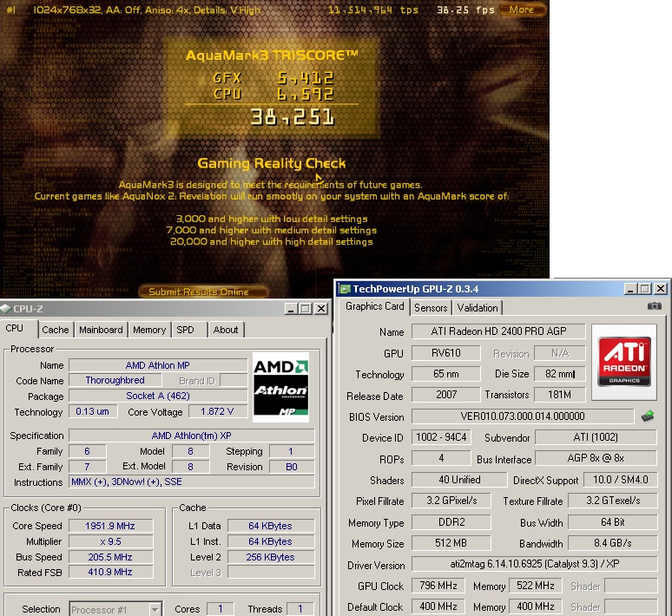Click the Core Voltage value 1.872 V

coord(217,411)
